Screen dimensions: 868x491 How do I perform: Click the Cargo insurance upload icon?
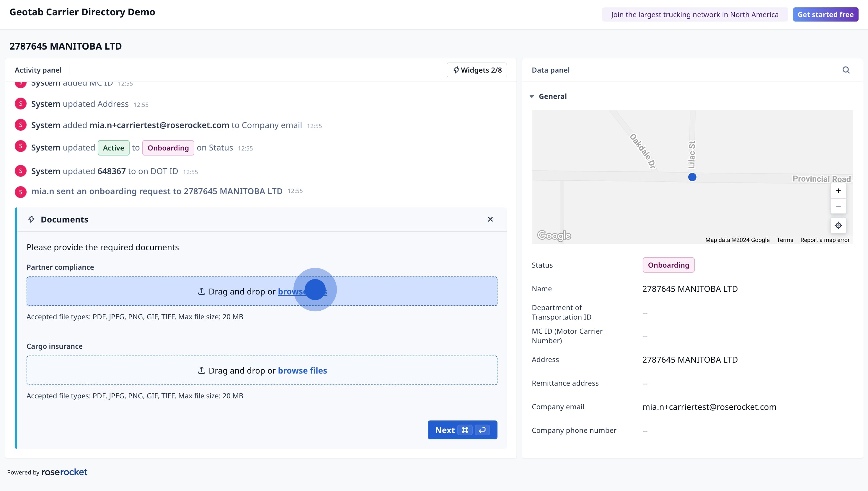tap(201, 370)
